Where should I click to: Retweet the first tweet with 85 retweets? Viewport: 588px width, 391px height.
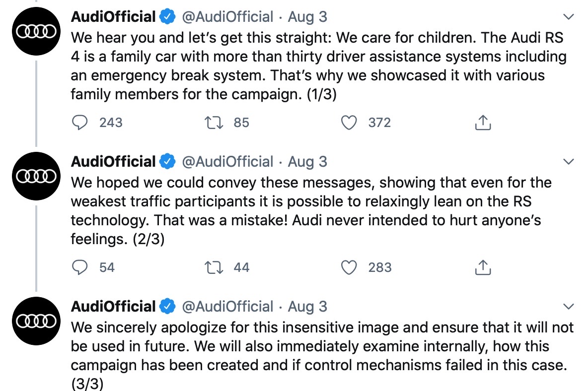coord(214,123)
